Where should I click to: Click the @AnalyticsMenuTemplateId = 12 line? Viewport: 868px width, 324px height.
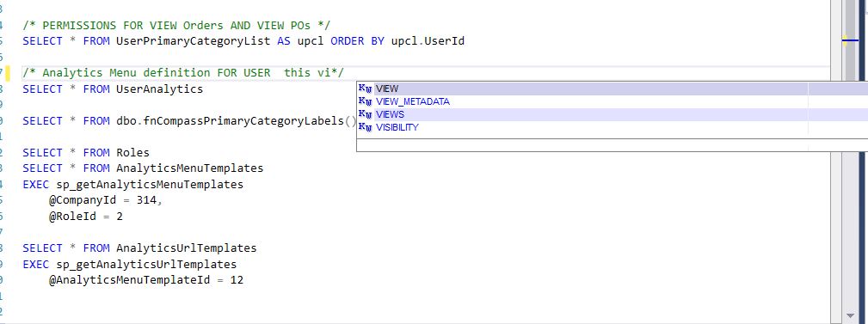coord(146,280)
